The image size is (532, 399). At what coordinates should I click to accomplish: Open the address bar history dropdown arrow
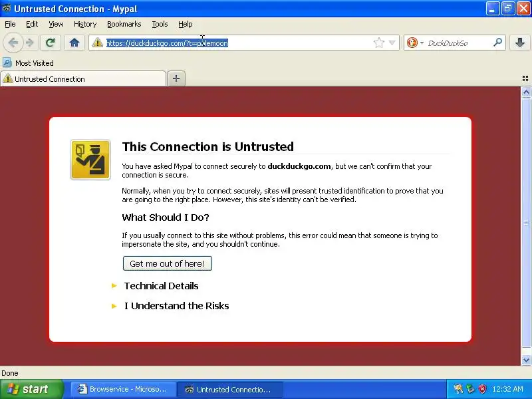pos(392,43)
